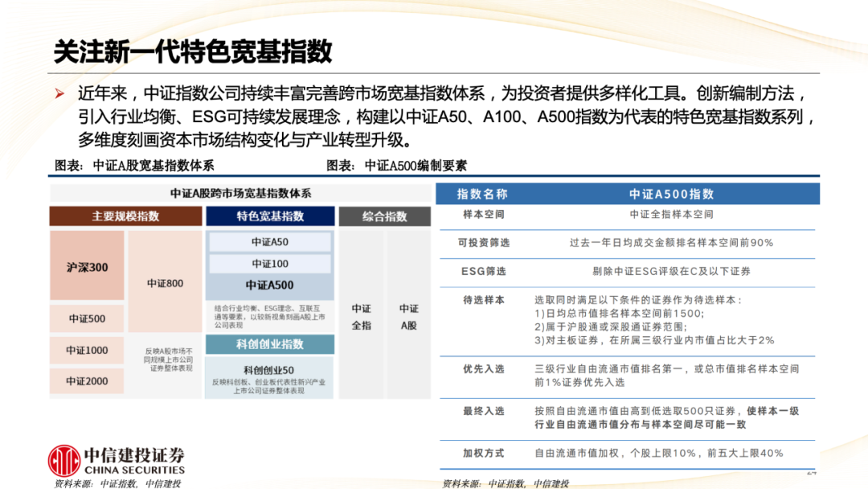Click the 中证A50 box
Screen dimensions: 868x489
270,242
